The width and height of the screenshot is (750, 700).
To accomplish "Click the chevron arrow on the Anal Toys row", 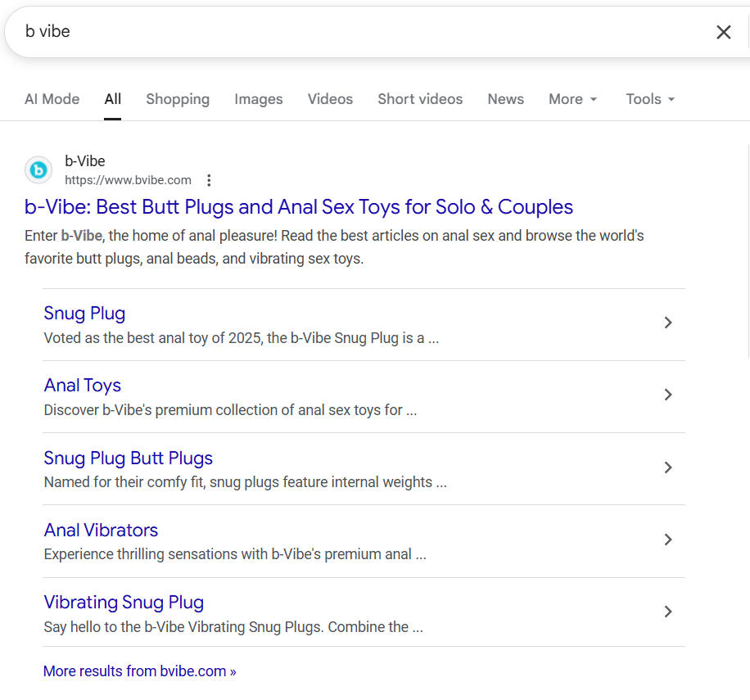I will [x=668, y=395].
